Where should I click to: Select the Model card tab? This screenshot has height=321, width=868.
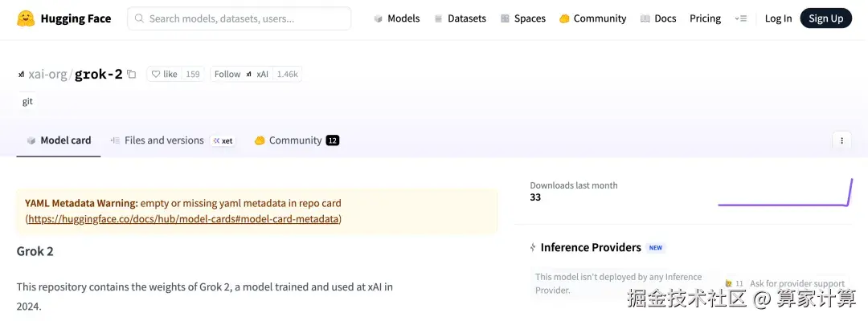click(58, 140)
